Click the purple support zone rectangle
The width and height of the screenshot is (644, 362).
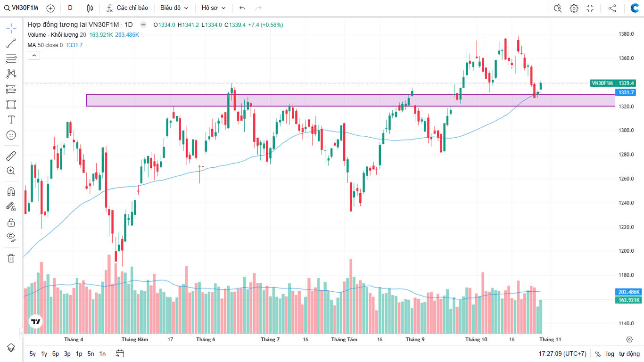pyautogui.click(x=330, y=100)
